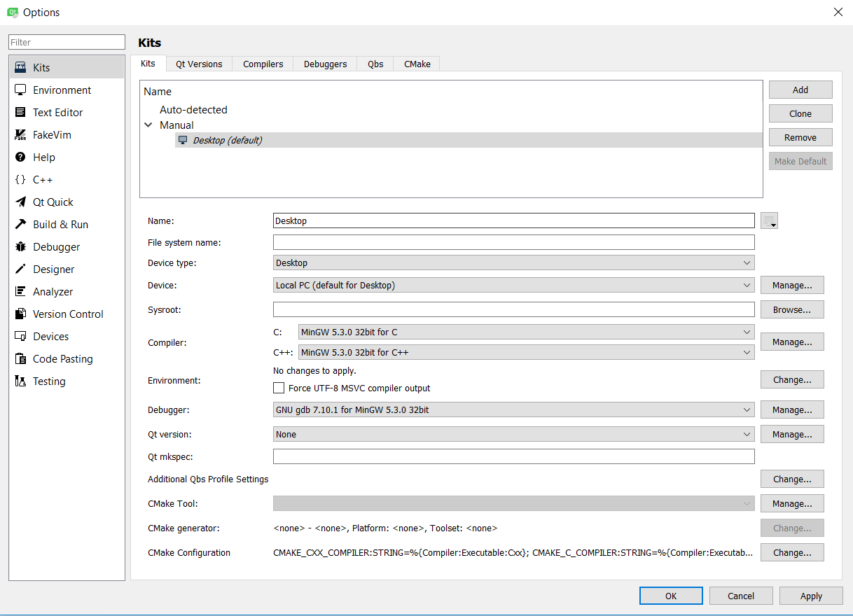Click the File system name field
This screenshot has width=853, height=616.
pyautogui.click(x=514, y=242)
